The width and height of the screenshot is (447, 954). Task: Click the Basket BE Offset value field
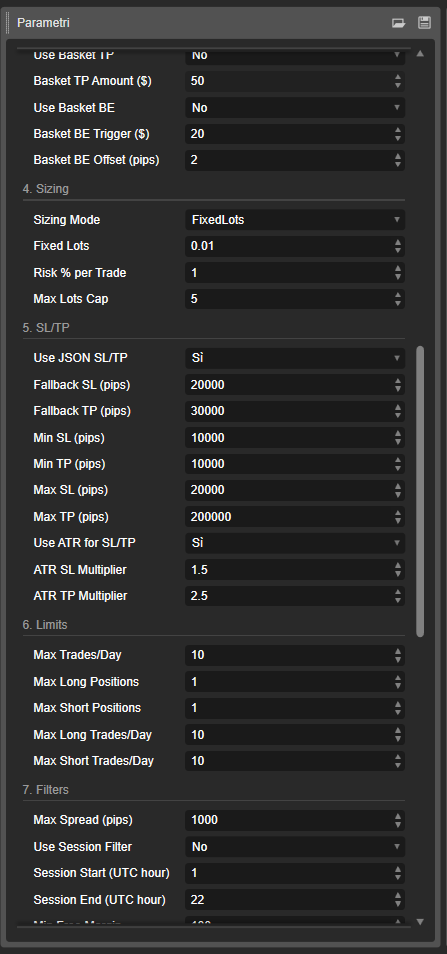295,160
